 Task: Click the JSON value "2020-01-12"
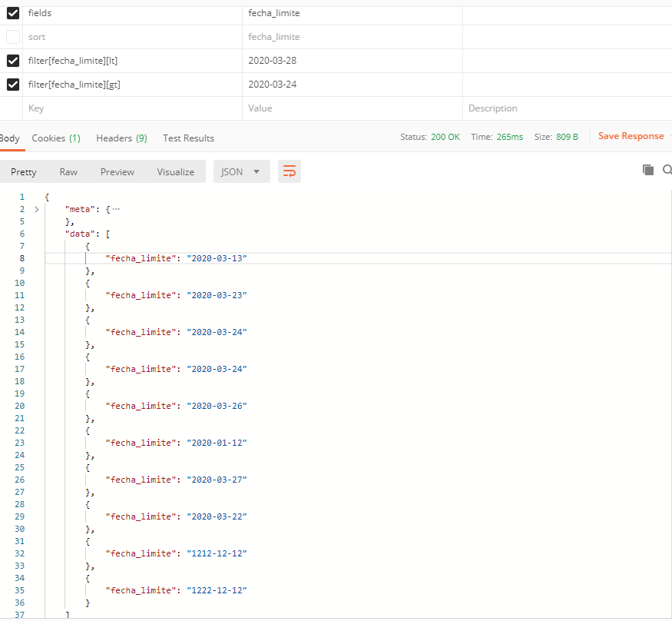coord(217,443)
